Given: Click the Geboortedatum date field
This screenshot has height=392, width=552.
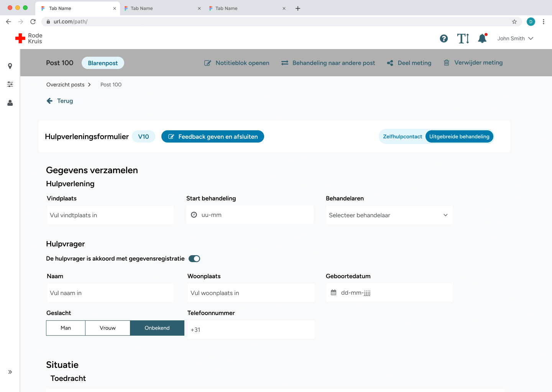Looking at the screenshot, I should [389, 292].
